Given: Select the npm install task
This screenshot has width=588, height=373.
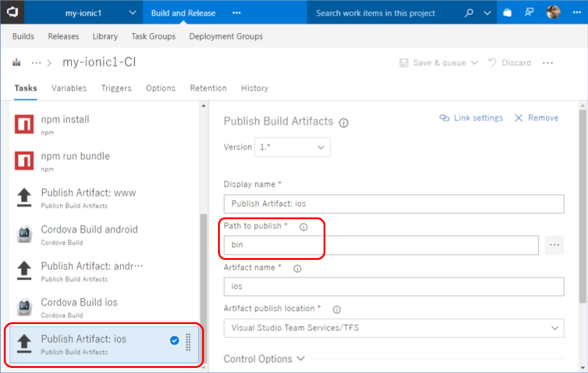Looking at the screenshot, I should pos(104,125).
